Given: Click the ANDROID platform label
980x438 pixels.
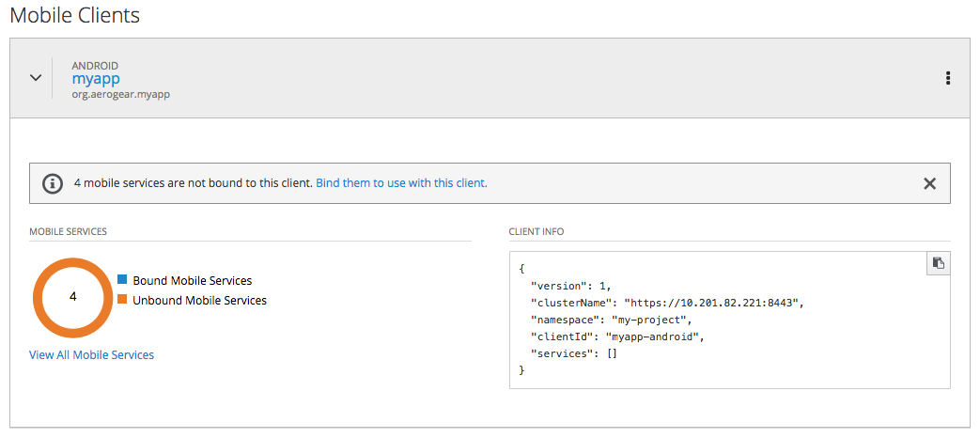Looking at the screenshot, I should tap(95, 66).
